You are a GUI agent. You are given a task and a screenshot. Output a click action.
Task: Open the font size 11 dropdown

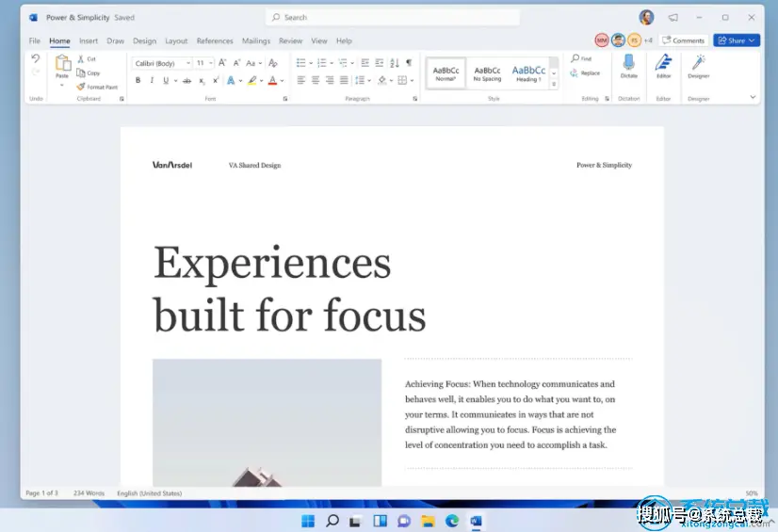point(211,63)
